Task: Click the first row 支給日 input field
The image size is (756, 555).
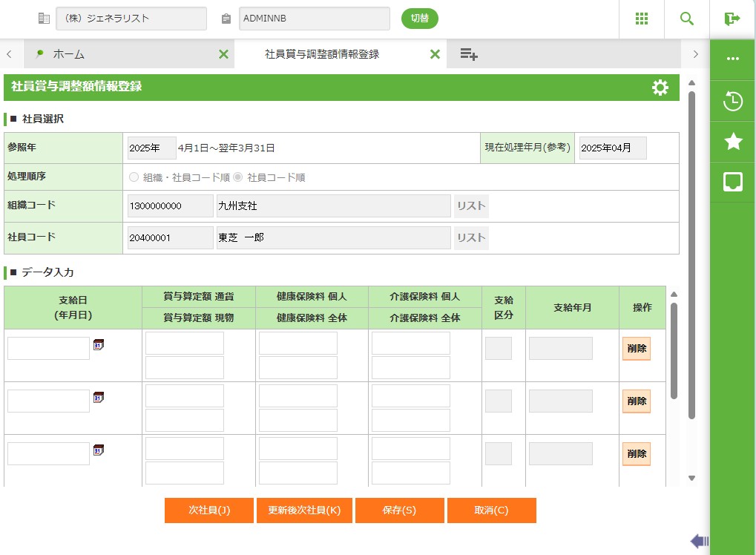Action: pos(48,349)
